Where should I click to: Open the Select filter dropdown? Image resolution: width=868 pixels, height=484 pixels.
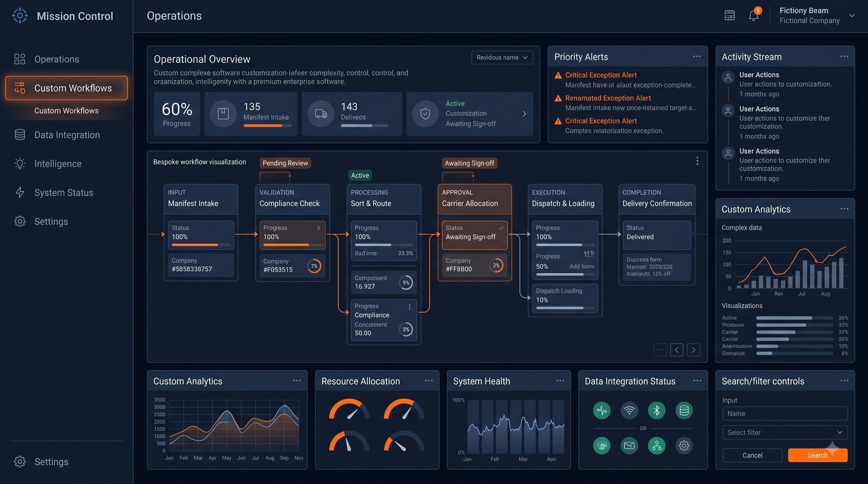pos(785,433)
